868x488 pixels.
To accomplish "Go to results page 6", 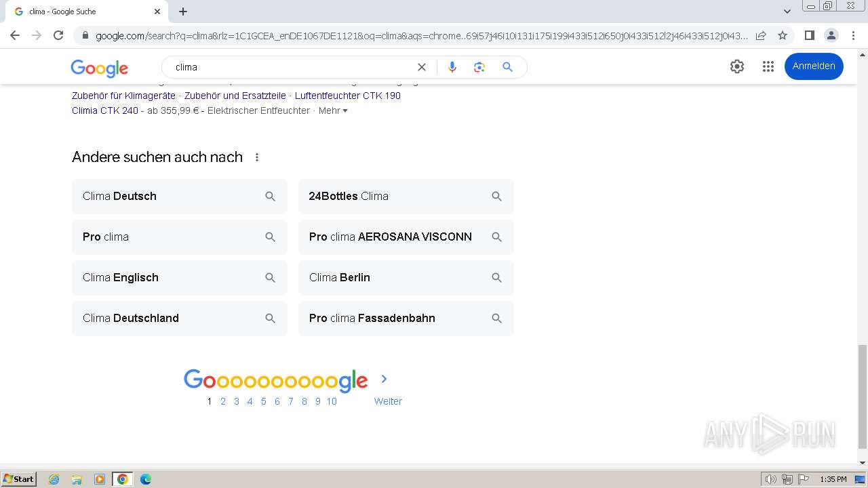I will click(x=277, y=401).
